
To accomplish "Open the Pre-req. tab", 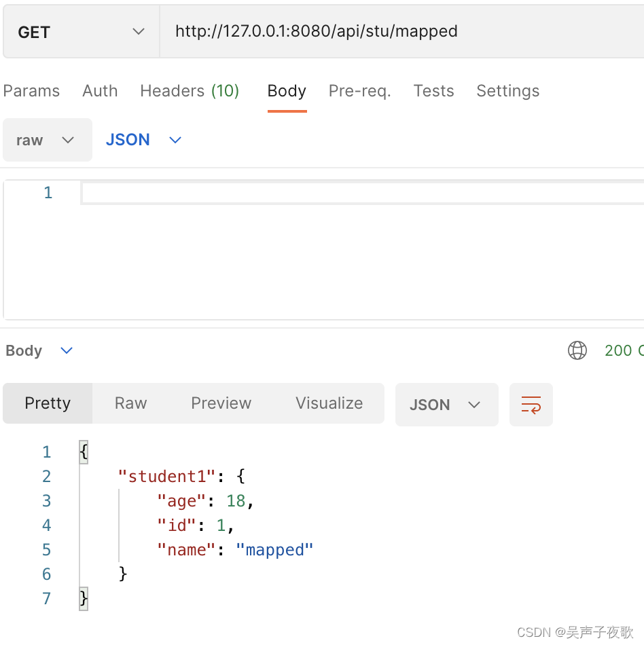I will point(359,91).
